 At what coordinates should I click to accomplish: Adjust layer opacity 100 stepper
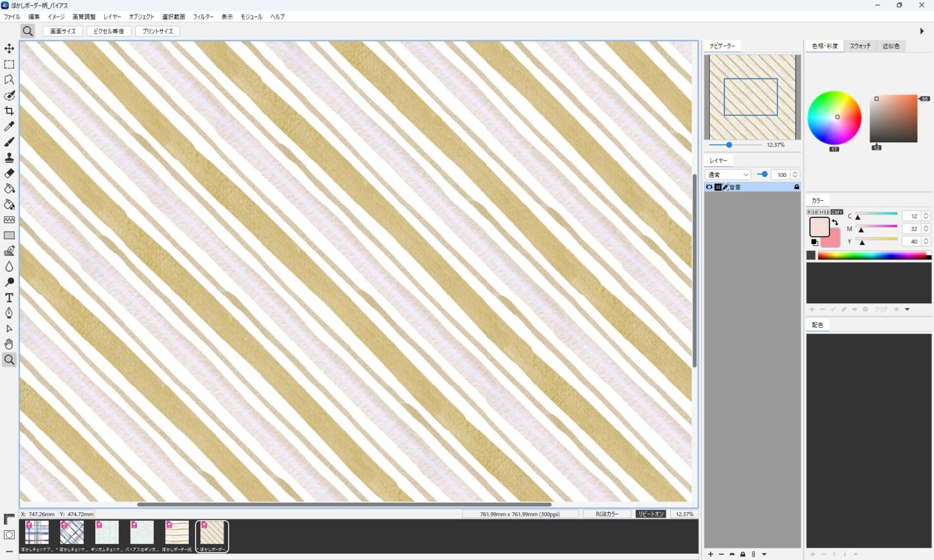(x=796, y=174)
